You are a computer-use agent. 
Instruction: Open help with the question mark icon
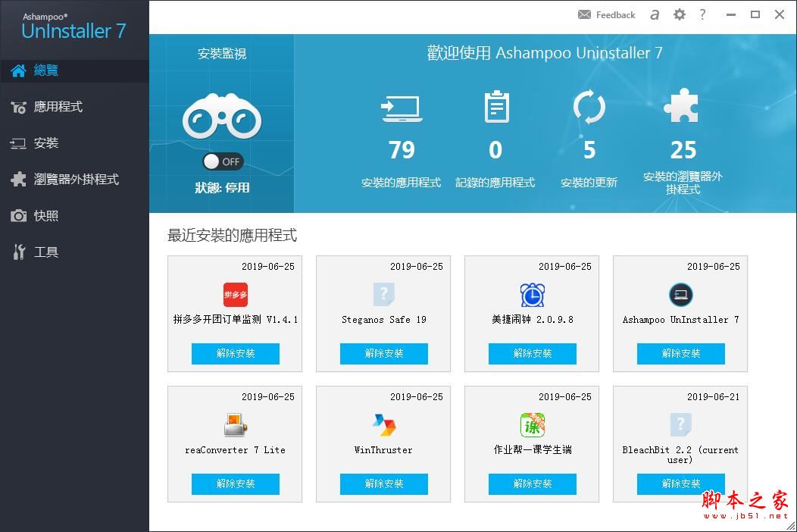coord(702,14)
